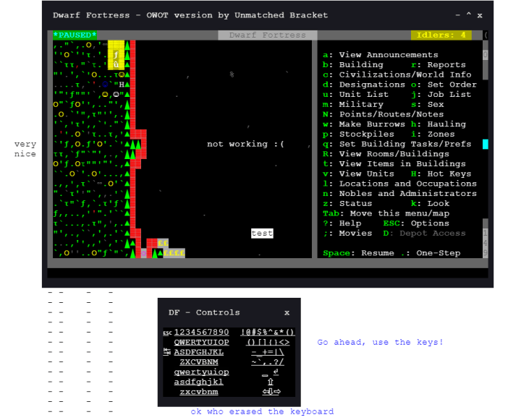Click Space: Resume to unpause
The width and height of the screenshot is (508, 420).
pos(358,253)
